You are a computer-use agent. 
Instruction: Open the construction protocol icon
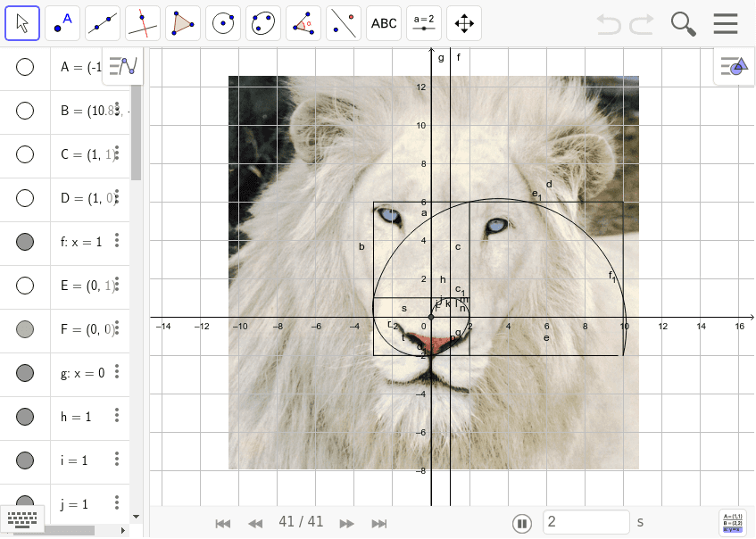pos(733,522)
